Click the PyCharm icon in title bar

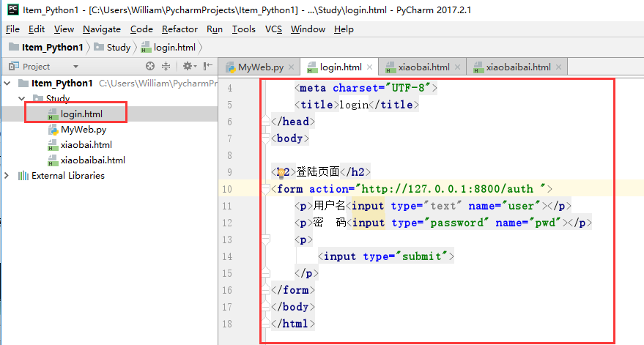click(13, 9)
